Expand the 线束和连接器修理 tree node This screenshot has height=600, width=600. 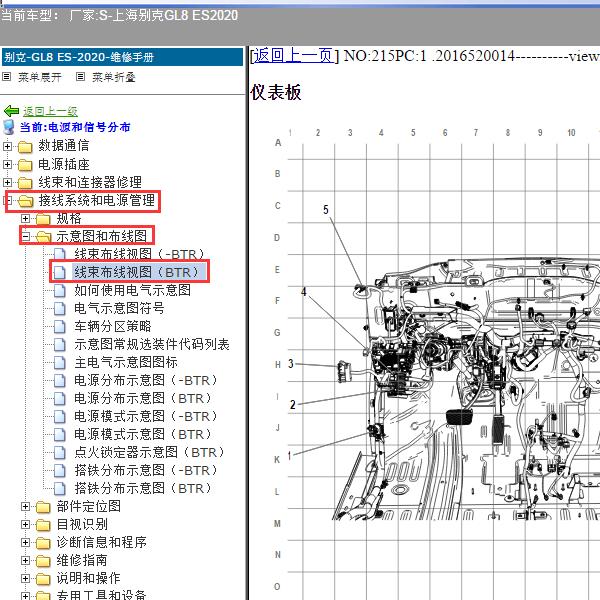7,183
